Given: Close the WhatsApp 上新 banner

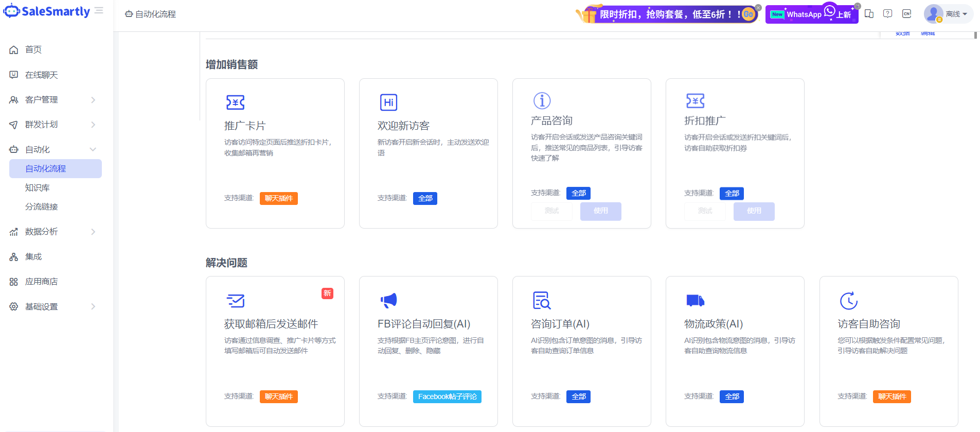Looking at the screenshot, I should (858, 6).
